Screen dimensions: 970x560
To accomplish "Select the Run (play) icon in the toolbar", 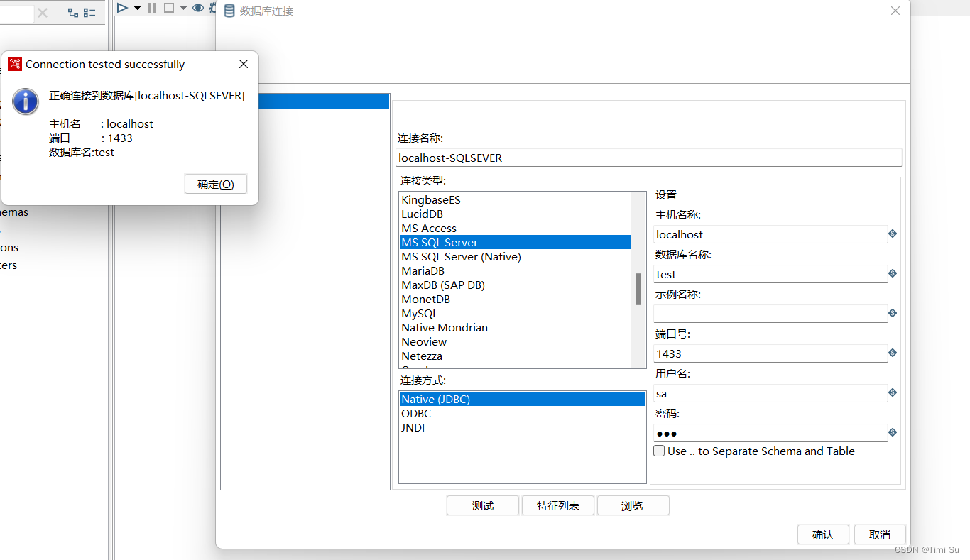I will pyautogui.click(x=122, y=8).
